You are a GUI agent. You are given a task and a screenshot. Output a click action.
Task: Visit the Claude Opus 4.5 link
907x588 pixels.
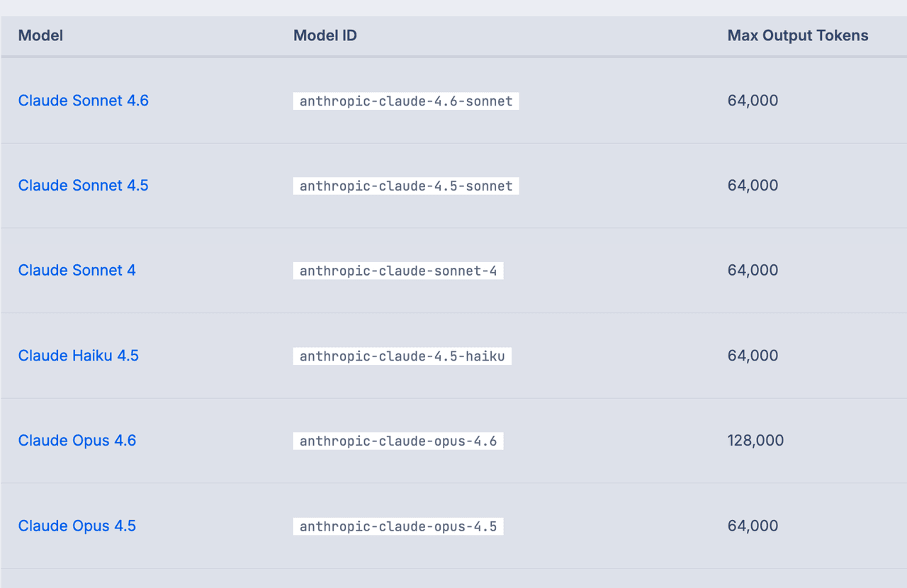tap(77, 526)
